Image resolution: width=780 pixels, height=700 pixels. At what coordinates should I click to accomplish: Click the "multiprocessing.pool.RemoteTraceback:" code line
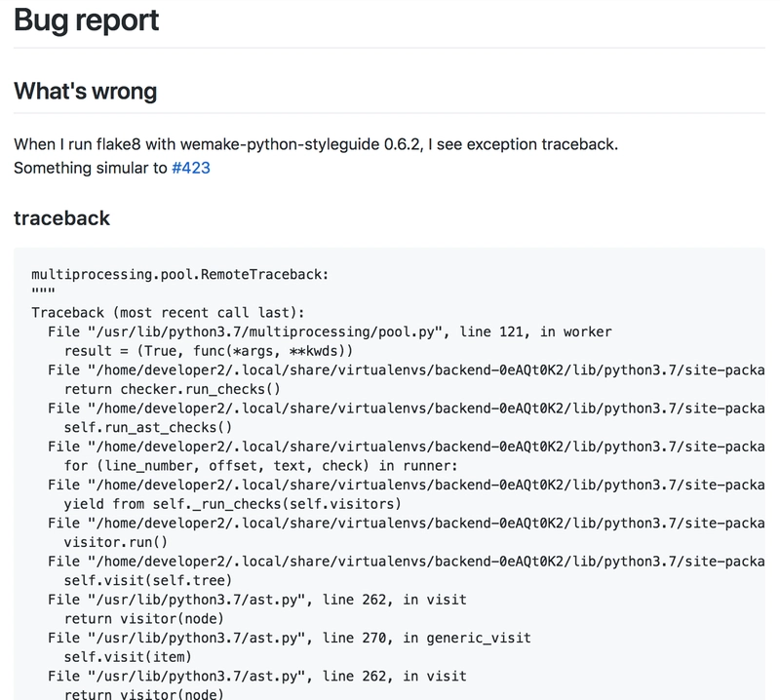tap(180, 275)
